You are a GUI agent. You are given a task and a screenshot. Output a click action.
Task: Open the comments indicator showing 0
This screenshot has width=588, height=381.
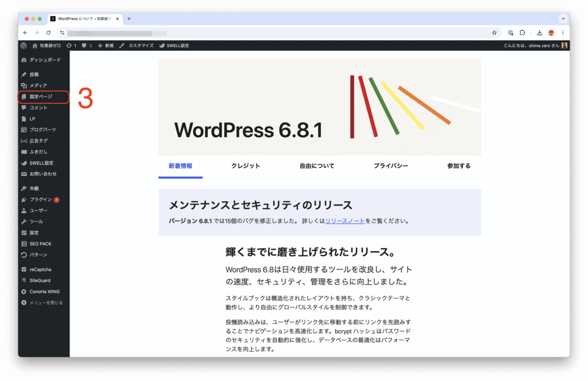pos(87,45)
